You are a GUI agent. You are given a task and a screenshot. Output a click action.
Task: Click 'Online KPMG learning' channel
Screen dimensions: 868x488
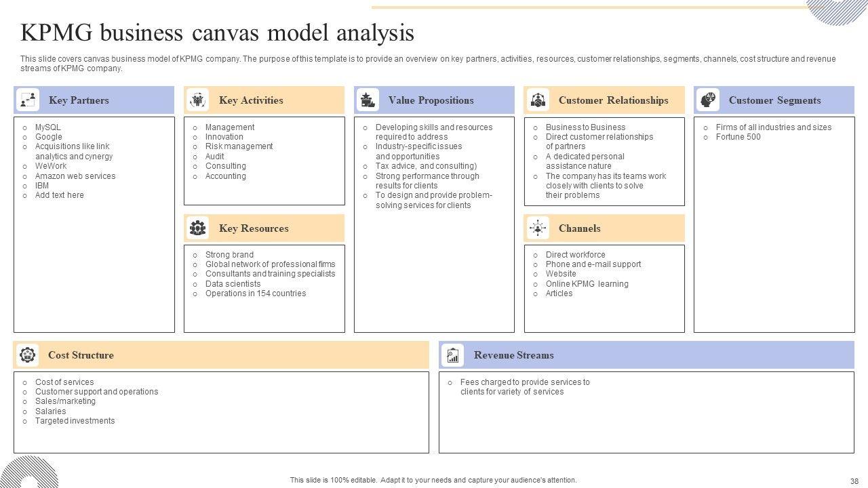(x=587, y=284)
